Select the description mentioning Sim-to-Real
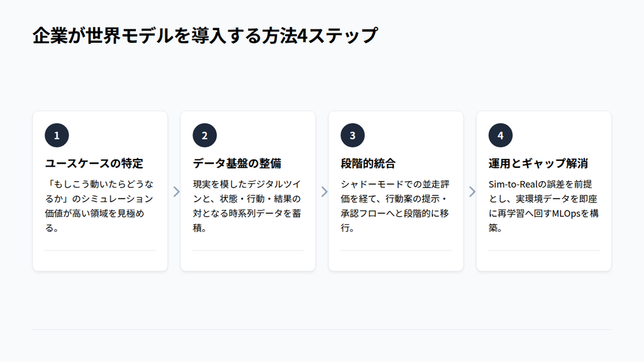Screen dimensions: 644x362 543,206
